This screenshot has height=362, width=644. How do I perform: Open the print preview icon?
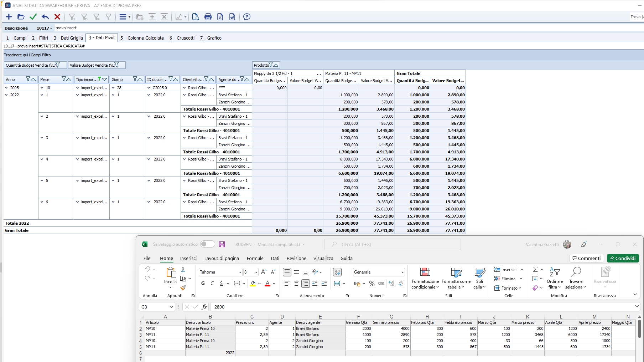[x=196, y=17]
